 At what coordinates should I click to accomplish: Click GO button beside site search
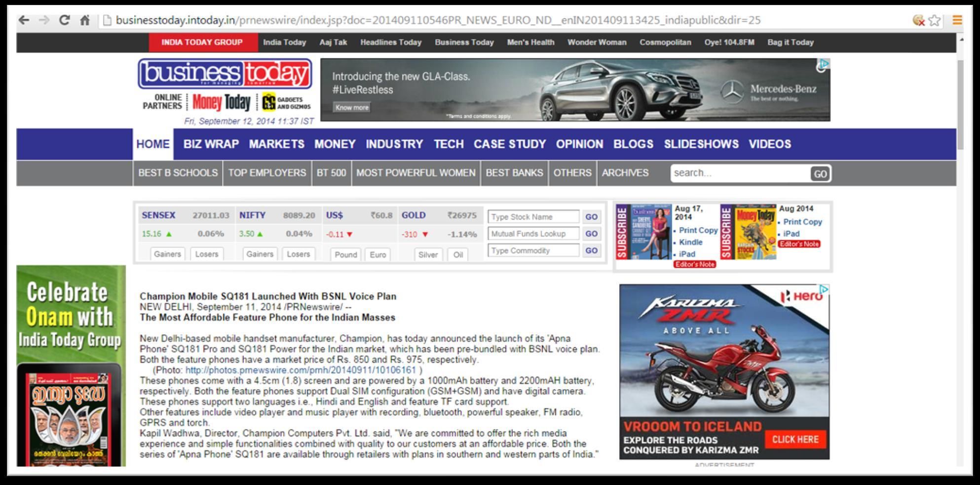pyautogui.click(x=820, y=174)
